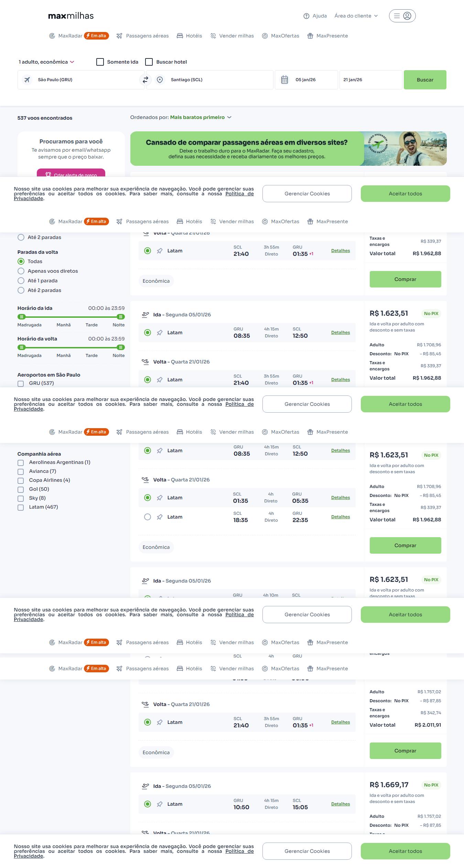Expand the 1 adulto, econômica passenger dropdown
The height and width of the screenshot is (868, 464).
pyautogui.click(x=46, y=62)
